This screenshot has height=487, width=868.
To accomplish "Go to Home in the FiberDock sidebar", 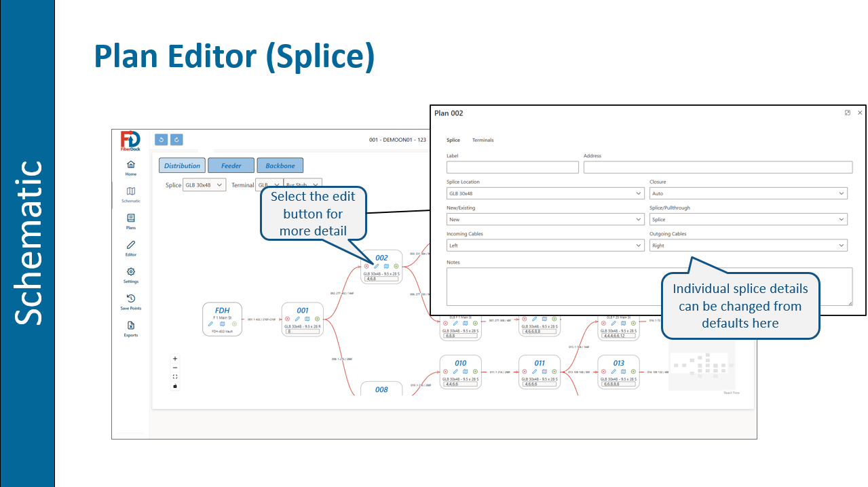I will tap(130, 168).
